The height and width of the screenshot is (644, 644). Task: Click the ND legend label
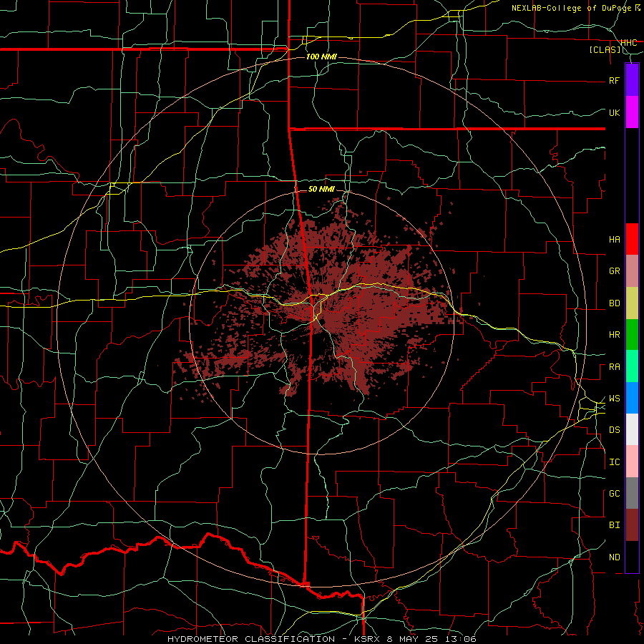615,557
